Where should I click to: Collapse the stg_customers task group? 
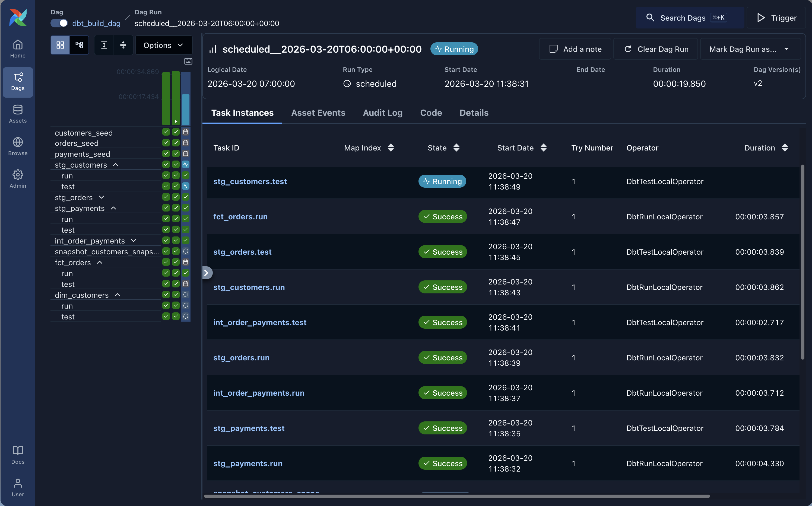point(116,165)
